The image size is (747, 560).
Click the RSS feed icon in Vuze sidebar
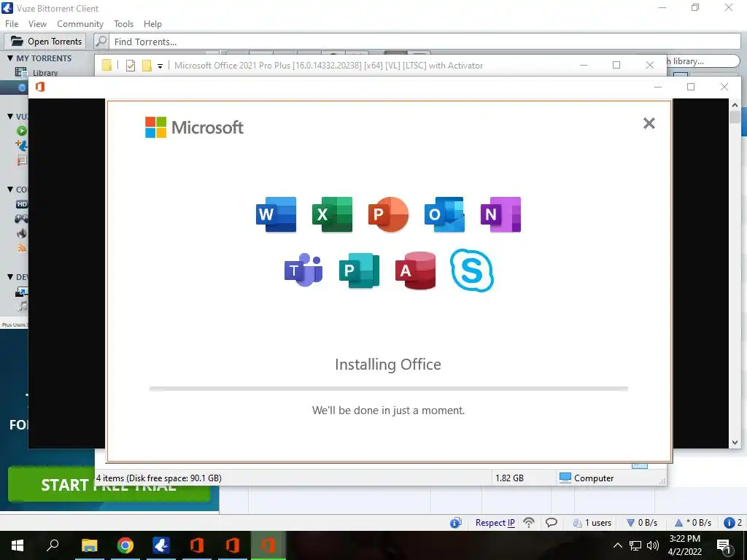click(22, 248)
